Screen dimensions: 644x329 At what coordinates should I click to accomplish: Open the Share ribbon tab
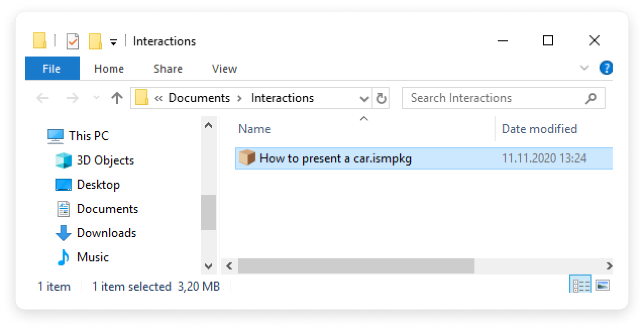pyautogui.click(x=168, y=69)
